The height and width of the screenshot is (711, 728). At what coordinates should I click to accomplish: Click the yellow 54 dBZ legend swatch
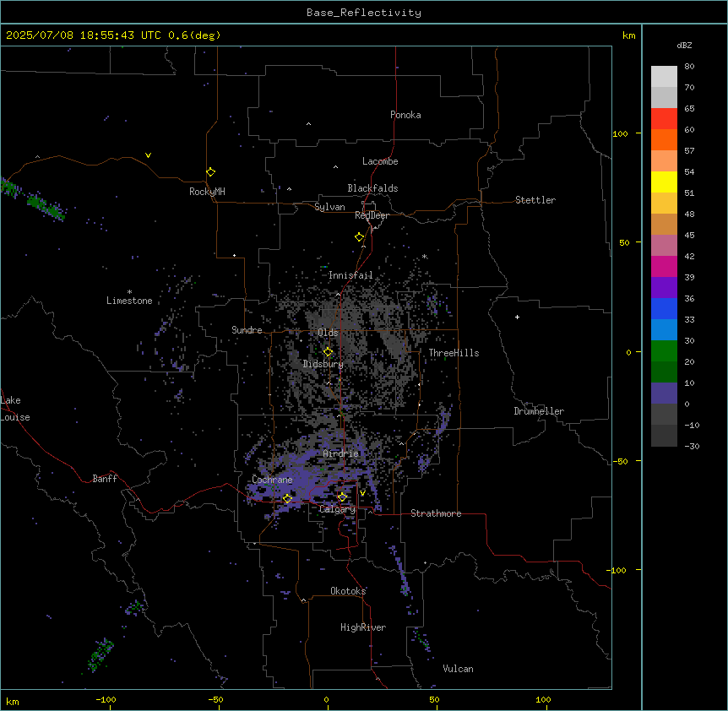664,182
